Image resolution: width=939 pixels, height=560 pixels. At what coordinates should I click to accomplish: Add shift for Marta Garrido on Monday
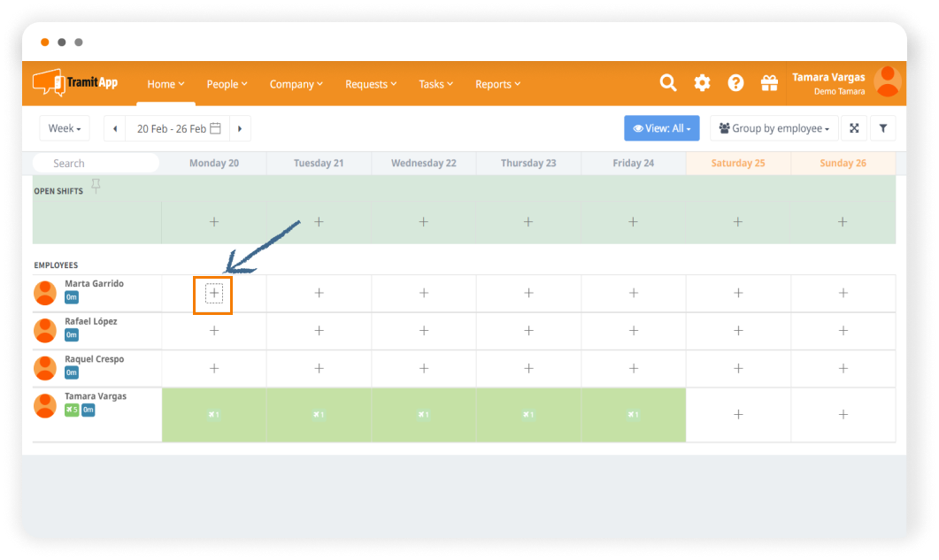[213, 293]
